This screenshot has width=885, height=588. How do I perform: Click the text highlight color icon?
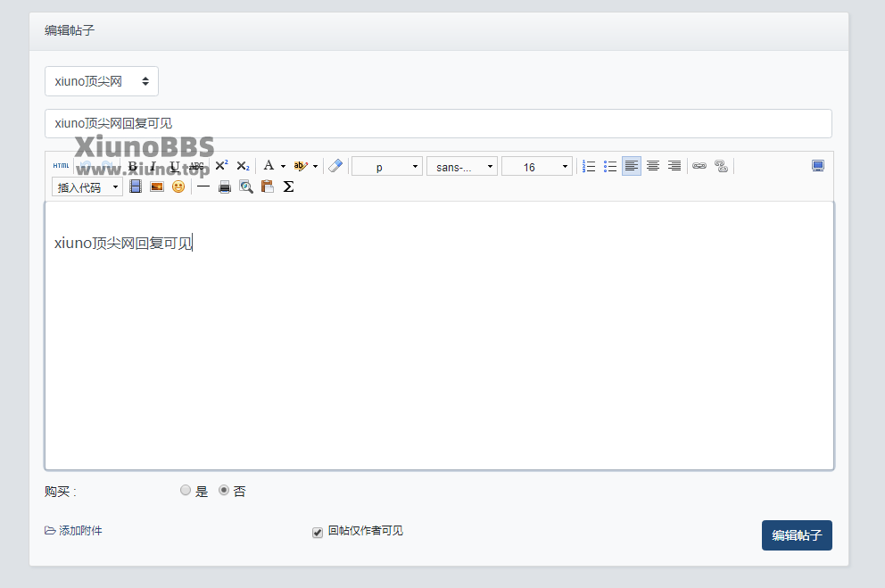(x=301, y=166)
